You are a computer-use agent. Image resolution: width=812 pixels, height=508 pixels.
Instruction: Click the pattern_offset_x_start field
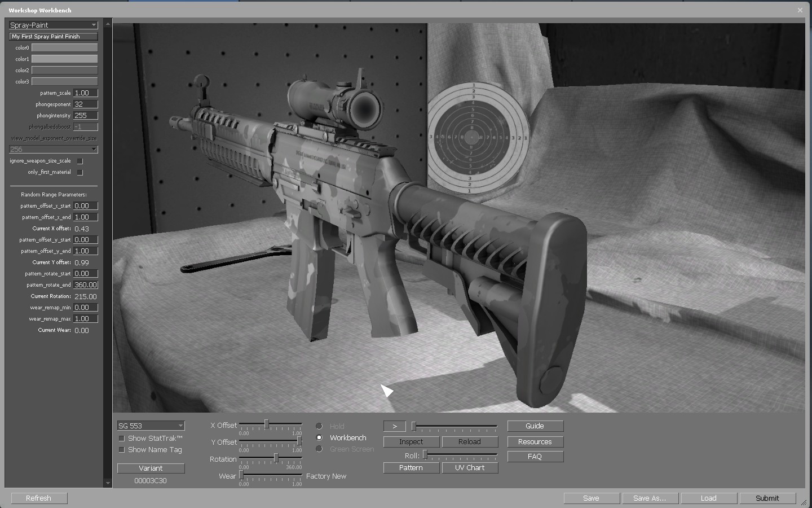tap(86, 206)
